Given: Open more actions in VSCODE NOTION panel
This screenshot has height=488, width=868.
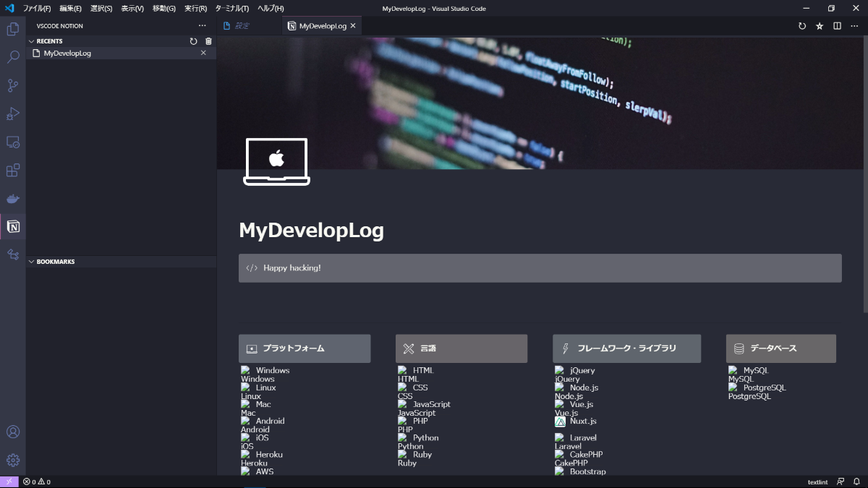Looking at the screenshot, I should pos(202,25).
